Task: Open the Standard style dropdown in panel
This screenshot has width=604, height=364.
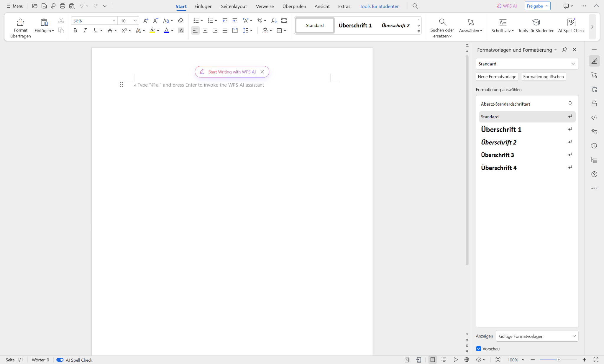Action: pos(573,64)
